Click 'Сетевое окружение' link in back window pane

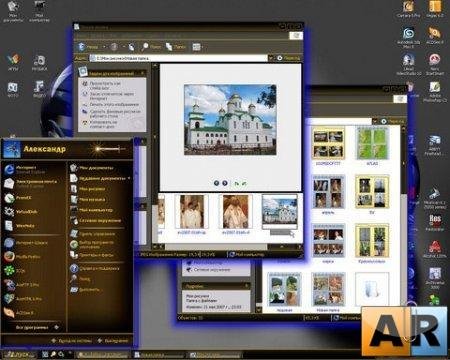pyautogui.click(x=208, y=270)
